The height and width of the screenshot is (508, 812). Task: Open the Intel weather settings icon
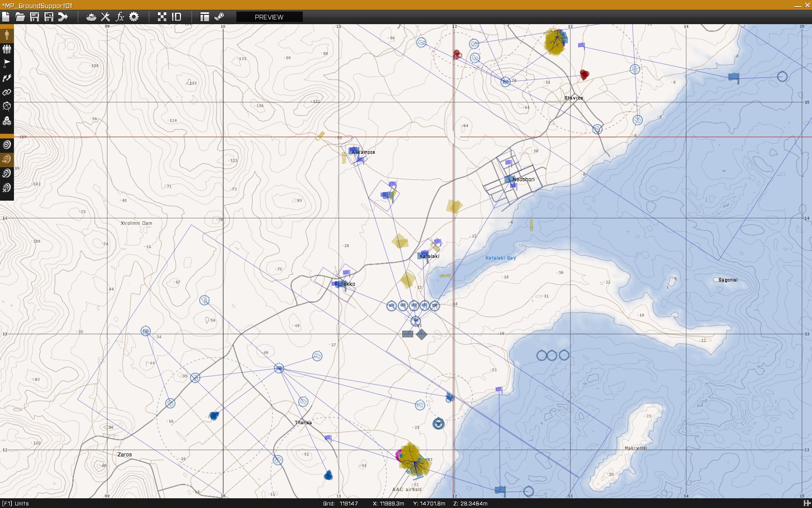pos(91,17)
